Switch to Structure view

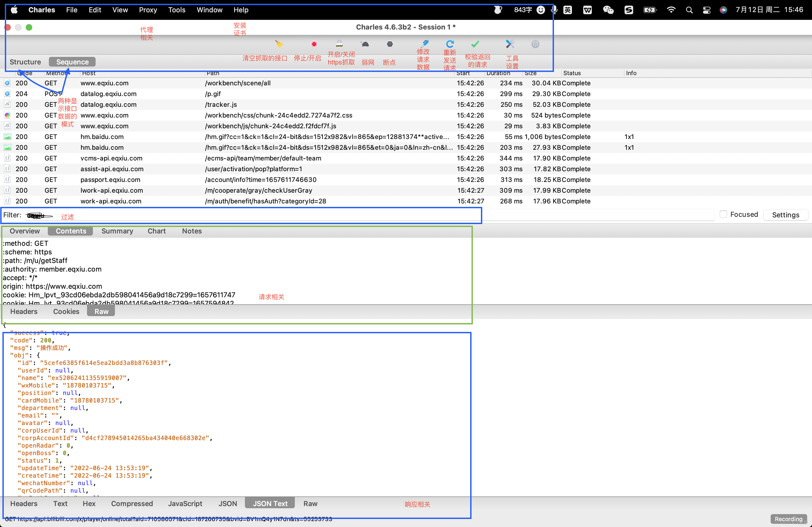[25, 62]
